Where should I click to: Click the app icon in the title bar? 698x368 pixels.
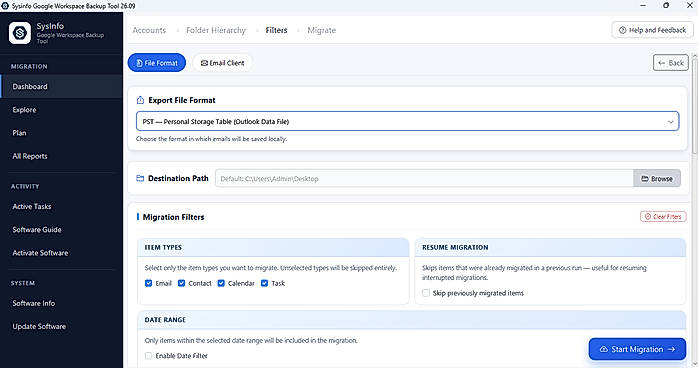pos(5,6)
